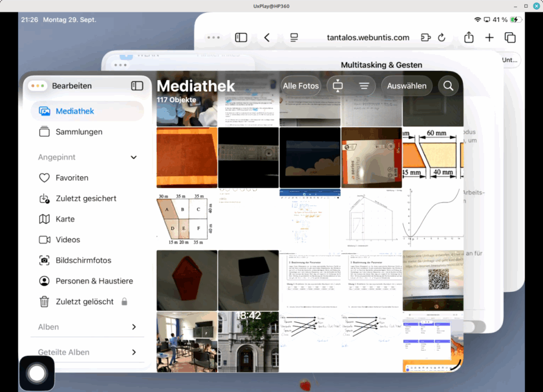
Task: Switch the photo grid aspect ratio view
Action: point(337,86)
